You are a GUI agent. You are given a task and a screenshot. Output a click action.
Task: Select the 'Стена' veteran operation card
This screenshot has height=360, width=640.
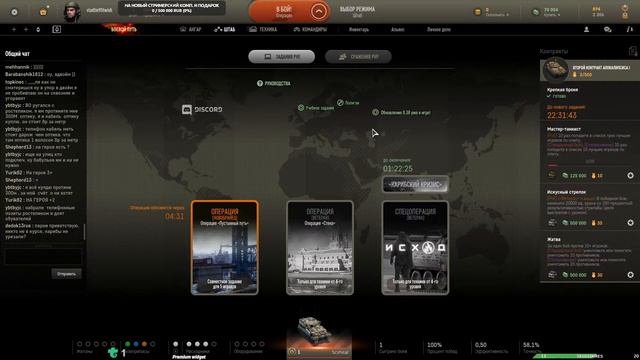coord(320,247)
